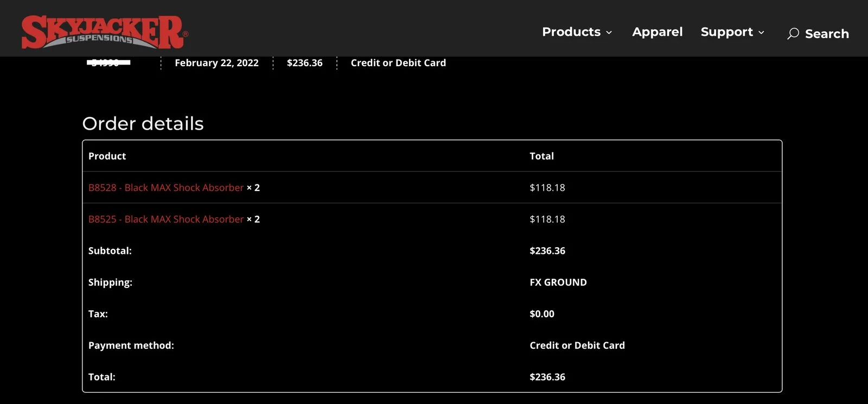Select the FX GROUND shipping value

pos(558,283)
